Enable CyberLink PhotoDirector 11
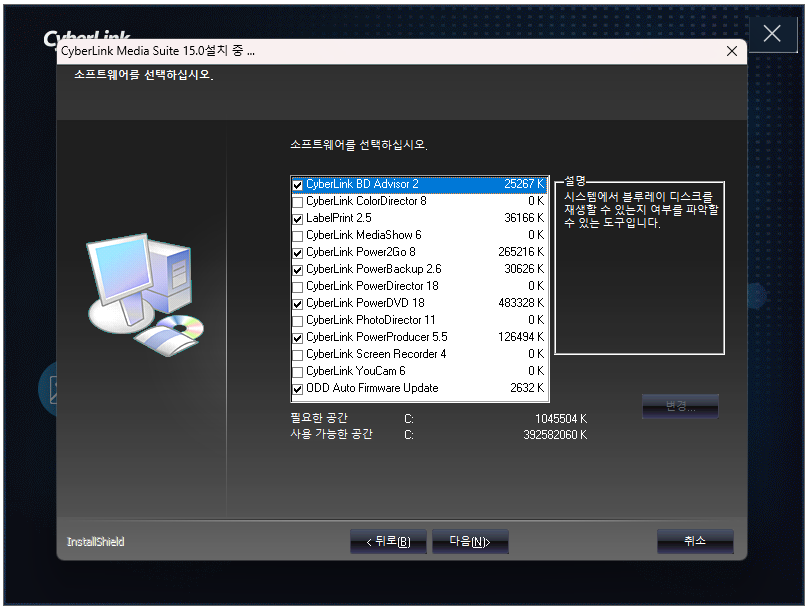The width and height of the screenshot is (807, 606). (296, 321)
